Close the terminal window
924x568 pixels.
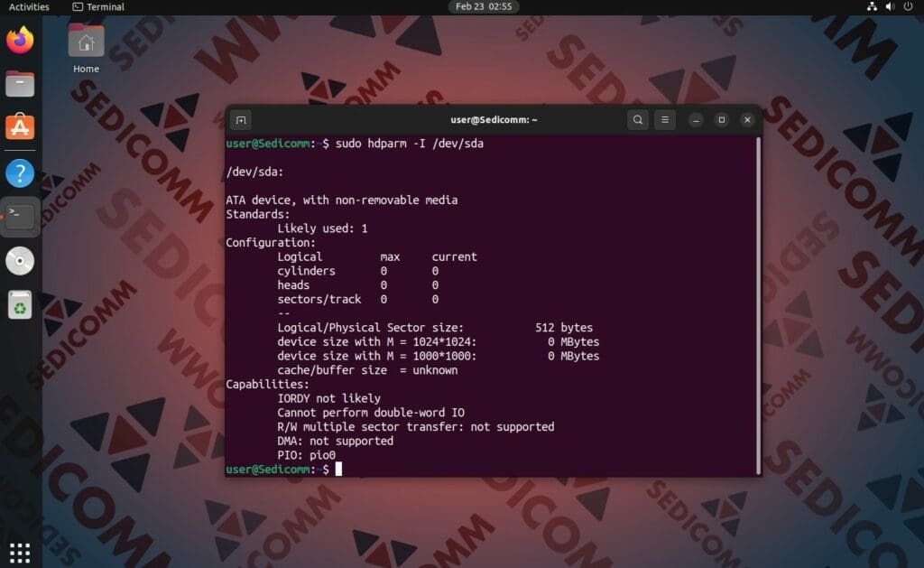tap(747, 120)
